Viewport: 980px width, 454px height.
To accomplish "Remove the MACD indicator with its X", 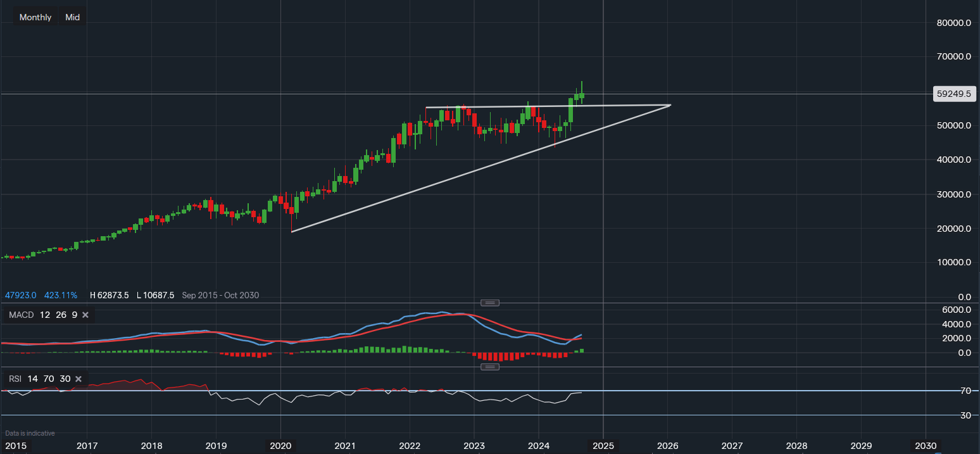I will pyautogui.click(x=85, y=315).
